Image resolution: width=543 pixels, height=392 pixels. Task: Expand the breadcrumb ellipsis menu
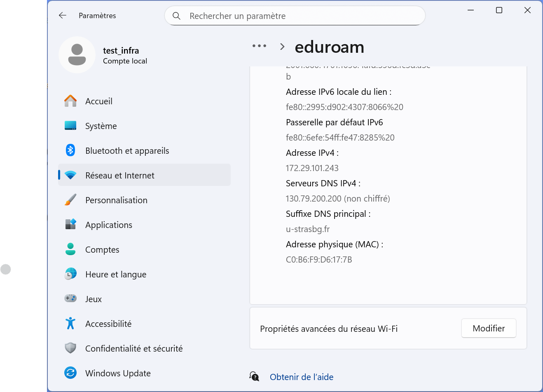(259, 46)
